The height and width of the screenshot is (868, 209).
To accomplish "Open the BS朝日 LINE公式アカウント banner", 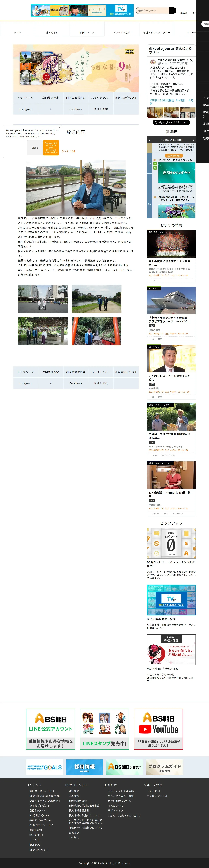I will coord(50,729).
